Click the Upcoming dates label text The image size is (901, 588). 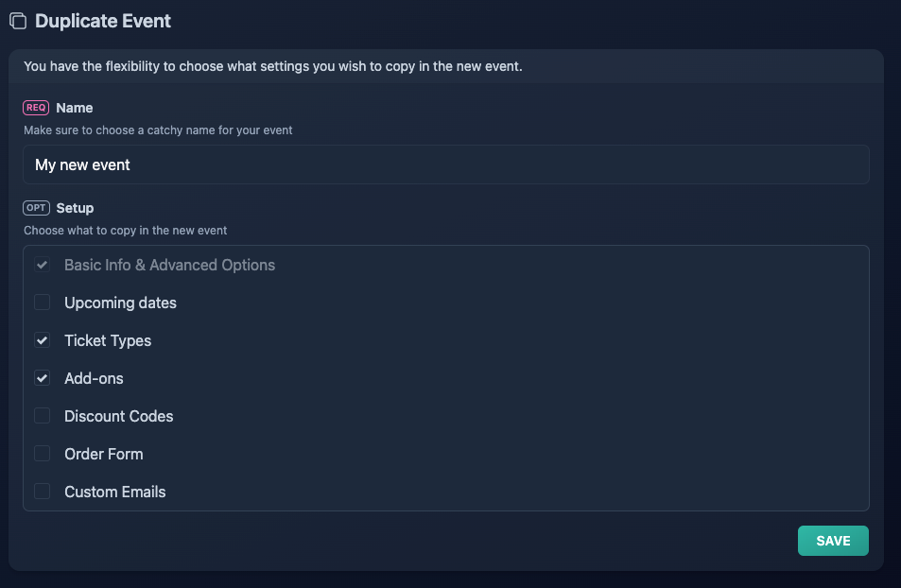(x=120, y=303)
